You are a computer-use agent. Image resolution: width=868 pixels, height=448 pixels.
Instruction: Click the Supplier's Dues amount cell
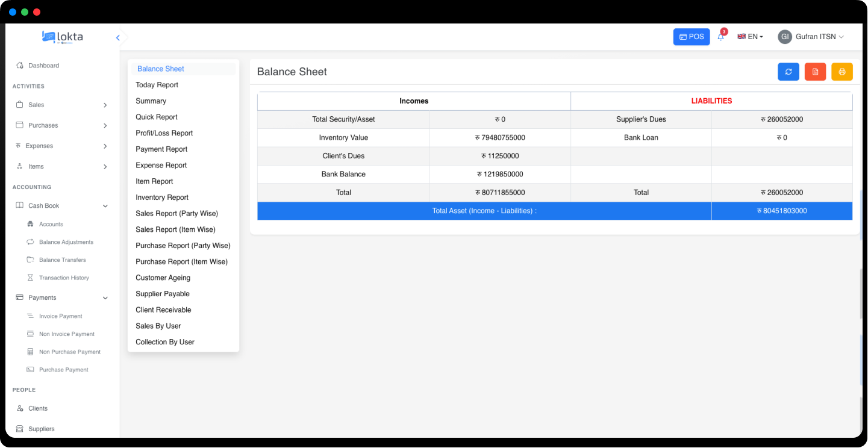point(782,119)
